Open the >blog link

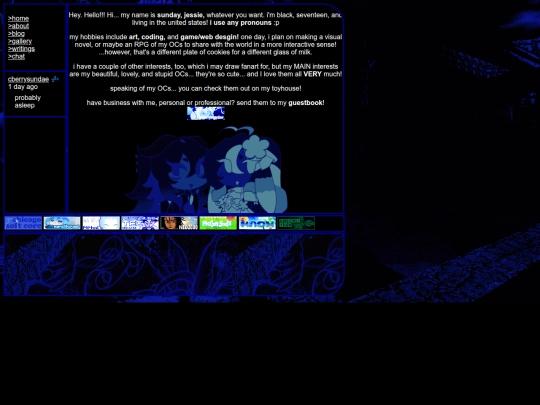click(16, 34)
